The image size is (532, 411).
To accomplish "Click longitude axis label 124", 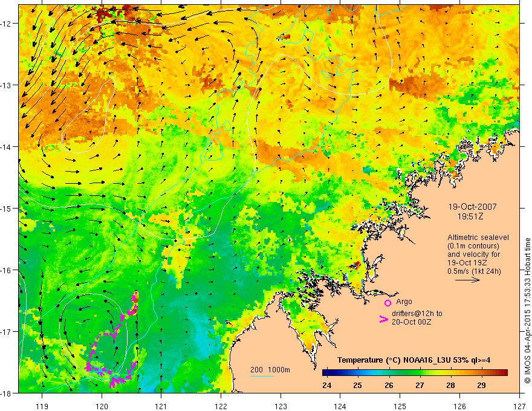I will tap(340, 406).
